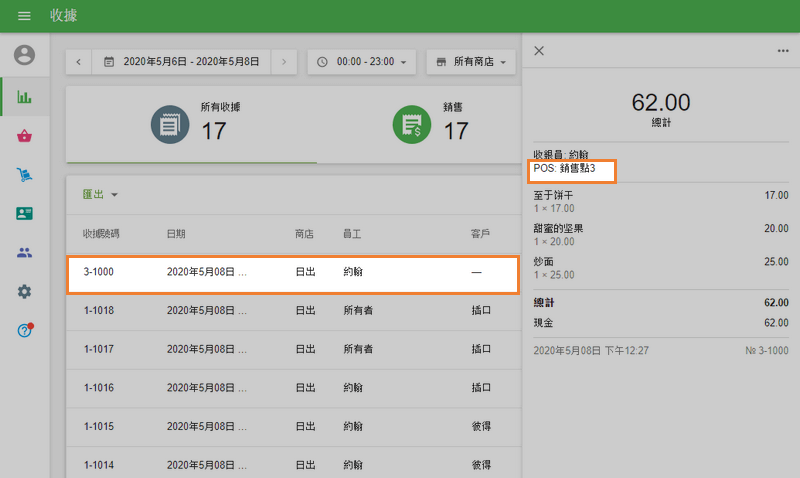800x478 pixels.
Task: Click the help question mark icon
Action: (24, 330)
